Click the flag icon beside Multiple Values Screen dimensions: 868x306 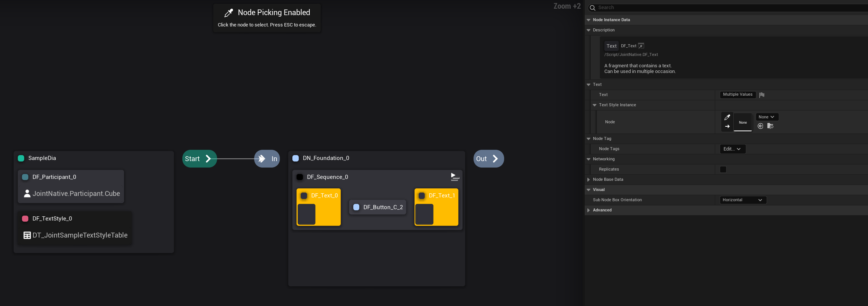tap(762, 95)
